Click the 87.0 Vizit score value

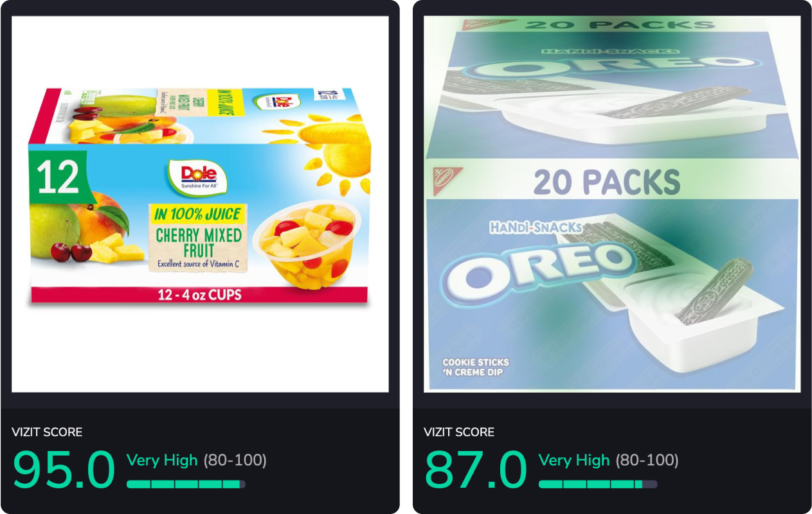(x=476, y=470)
